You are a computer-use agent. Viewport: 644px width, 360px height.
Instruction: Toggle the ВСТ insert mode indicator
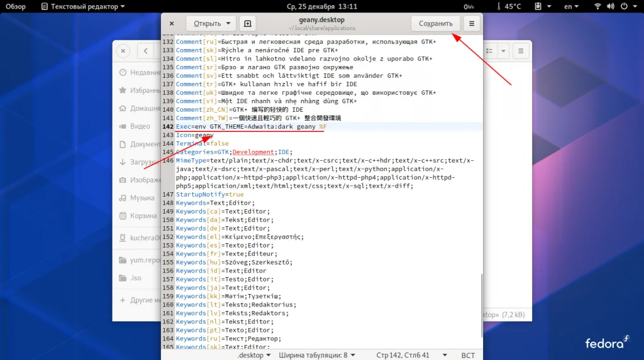tap(468, 356)
